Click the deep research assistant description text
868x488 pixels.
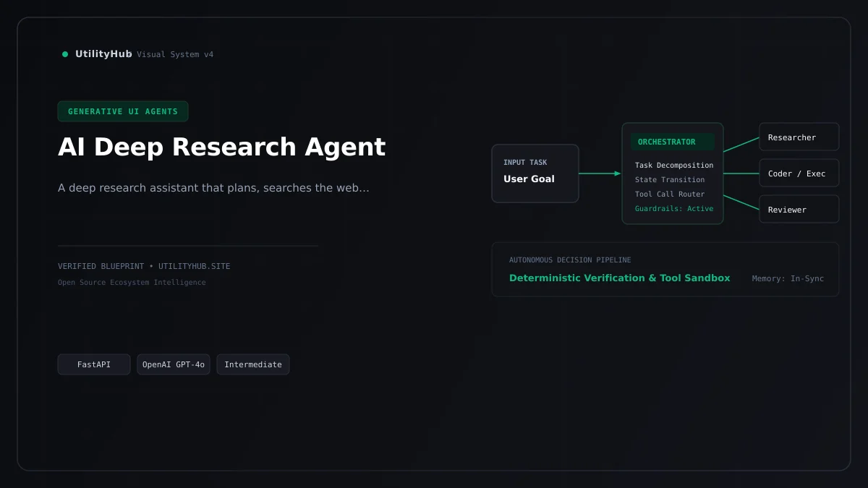(213, 188)
